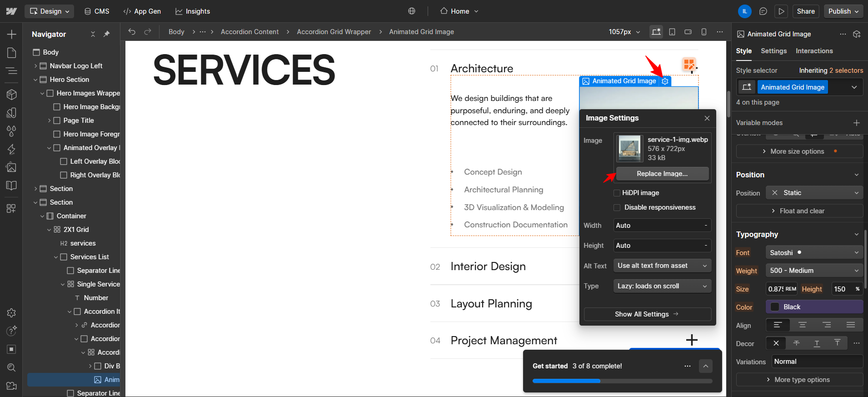Open comments bubble icon

(763, 11)
